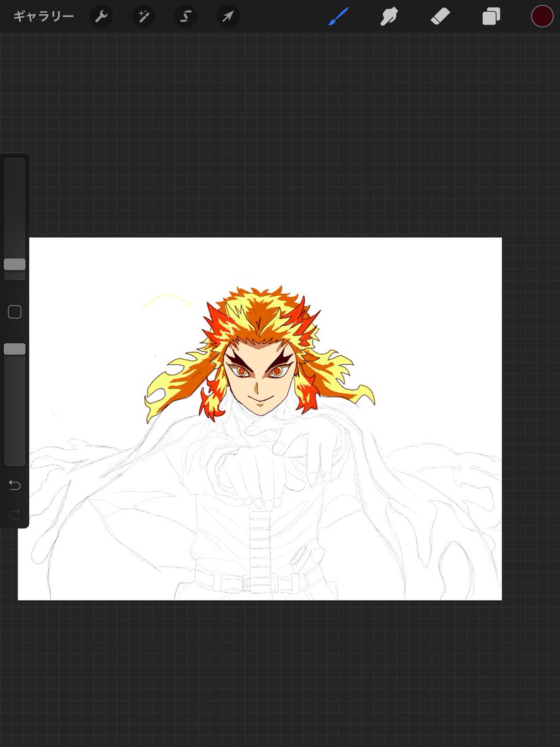Open the Layers panel
The image size is (560, 747).
coord(491,16)
